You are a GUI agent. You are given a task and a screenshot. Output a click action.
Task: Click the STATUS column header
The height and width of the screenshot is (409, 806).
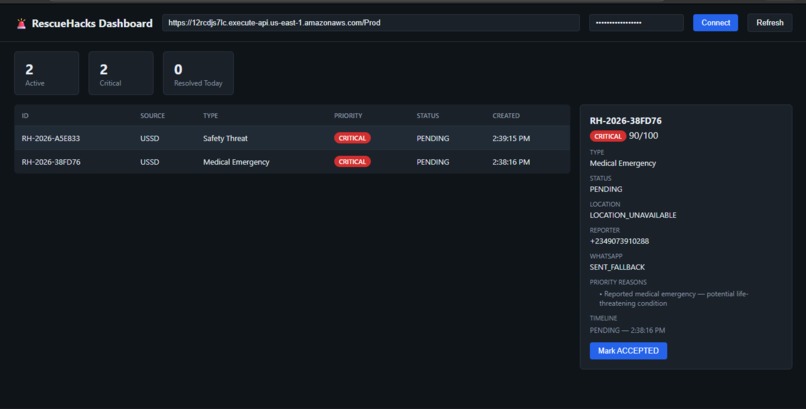pyautogui.click(x=428, y=116)
